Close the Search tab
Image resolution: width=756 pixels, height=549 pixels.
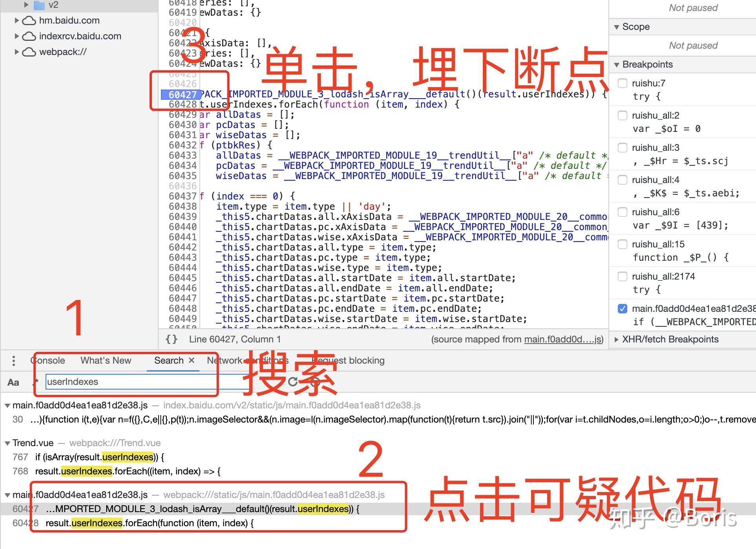(191, 360)
